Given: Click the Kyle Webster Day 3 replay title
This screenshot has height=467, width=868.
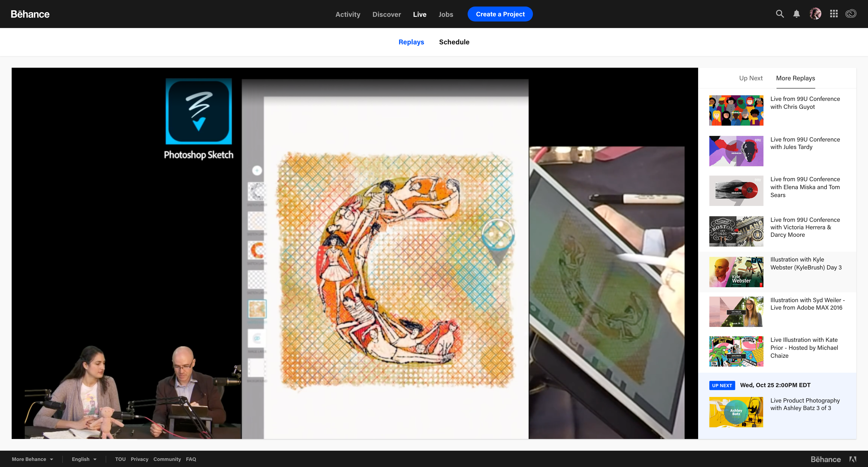Looking at the screenshot, I should 806,263.
